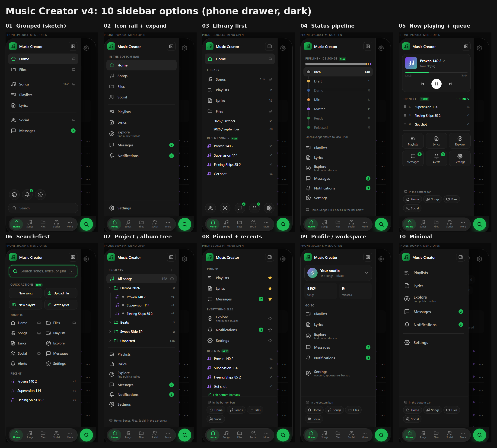
Task: Switch to Songs tab in option 01 bottom bar
Action: (30, 224)
